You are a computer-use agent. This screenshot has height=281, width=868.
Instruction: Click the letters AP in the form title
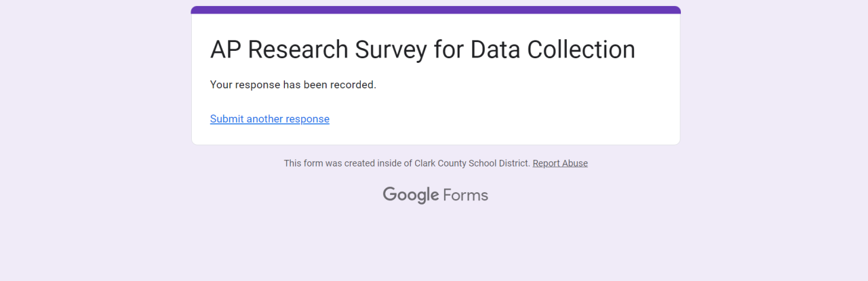point(225,50)
